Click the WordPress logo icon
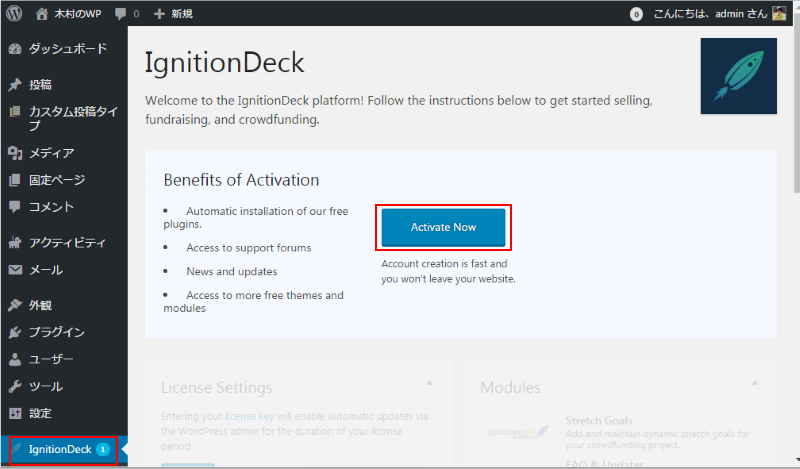This screenshot has height=469, width=800. [x=14, y=14]
